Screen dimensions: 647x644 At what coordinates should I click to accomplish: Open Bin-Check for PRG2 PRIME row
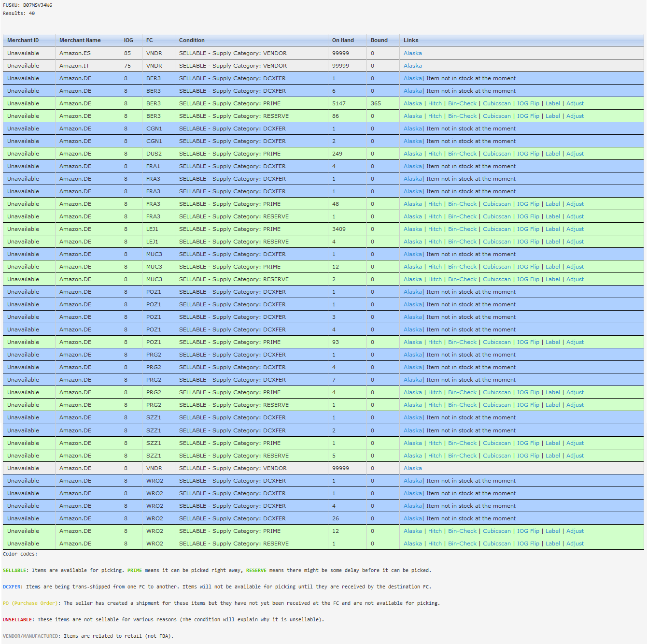click(x=462, y=392)
